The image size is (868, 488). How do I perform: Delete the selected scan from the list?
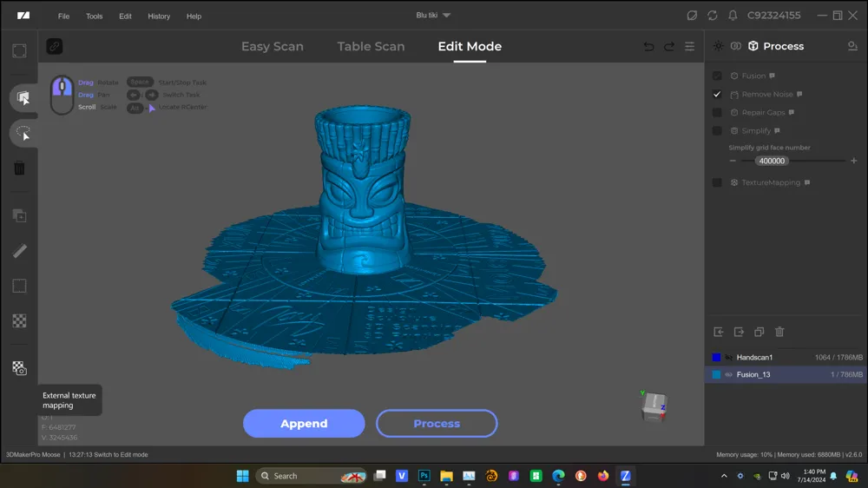point(779,332)
